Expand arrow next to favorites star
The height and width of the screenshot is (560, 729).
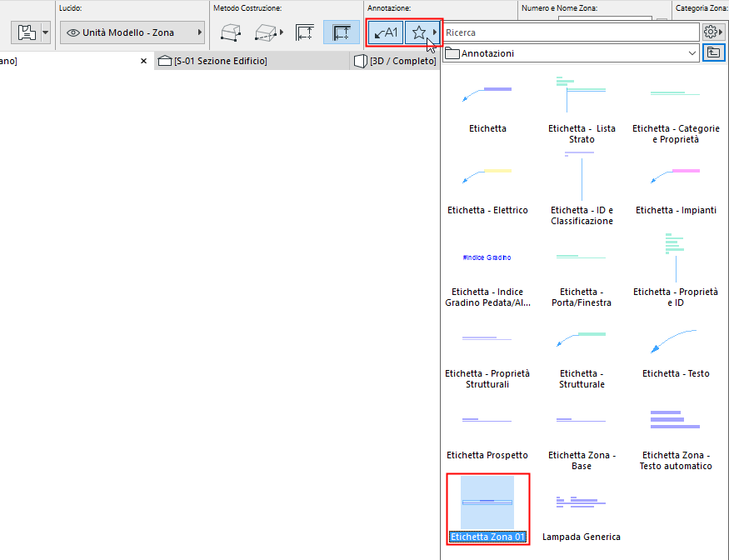pos(435,32)
